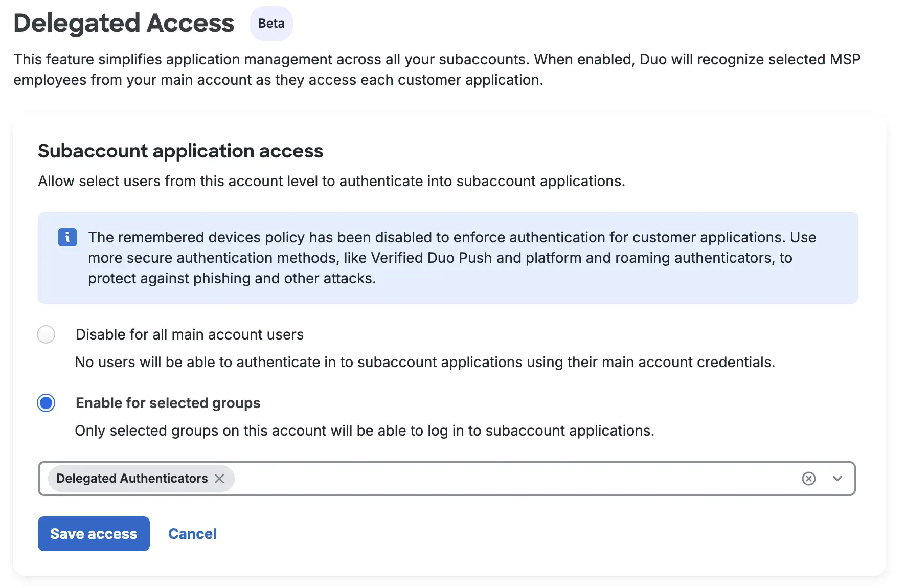Clear all selected groups with the circle-x icon
The width and height of the screenshot is (906, 588).
click(808, 479)
